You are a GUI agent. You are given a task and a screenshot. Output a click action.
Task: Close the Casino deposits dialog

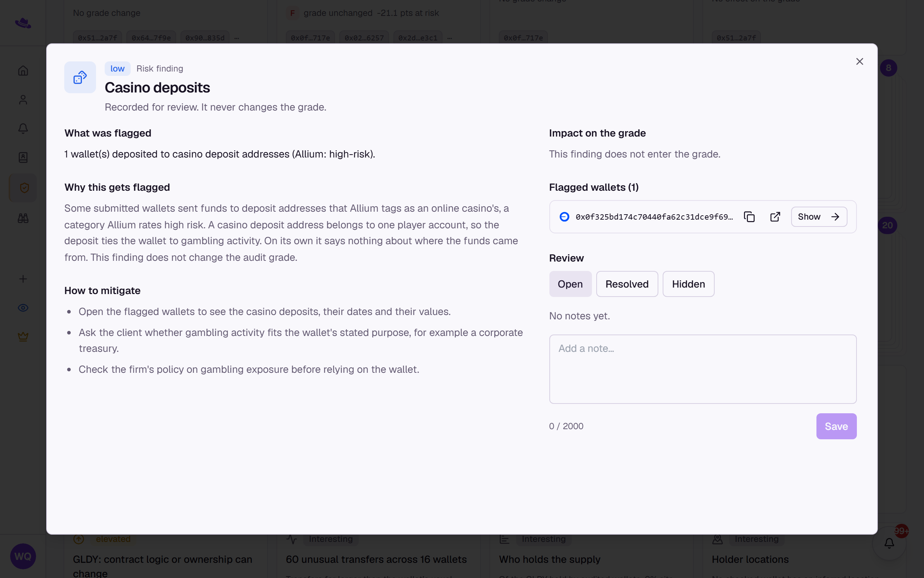pos(859,61)
